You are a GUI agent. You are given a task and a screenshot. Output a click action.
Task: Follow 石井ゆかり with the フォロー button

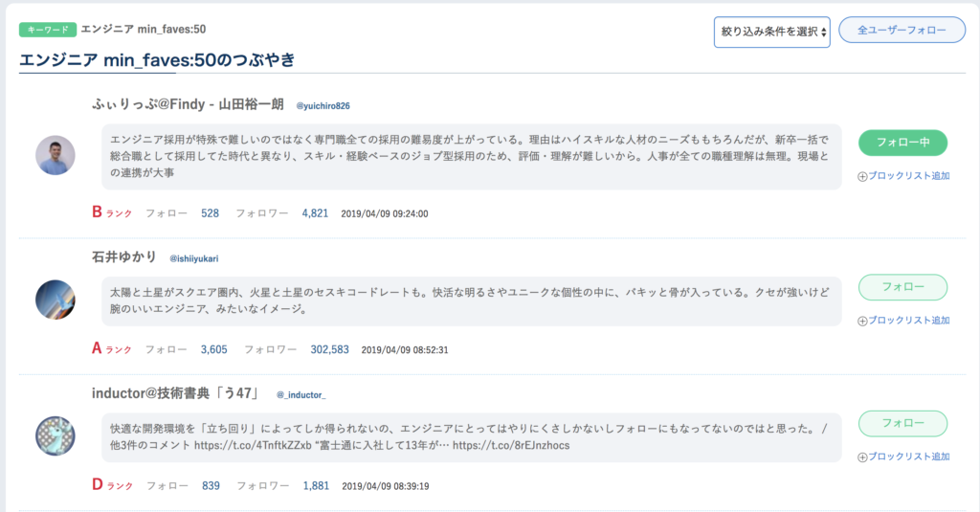(902, 287)
